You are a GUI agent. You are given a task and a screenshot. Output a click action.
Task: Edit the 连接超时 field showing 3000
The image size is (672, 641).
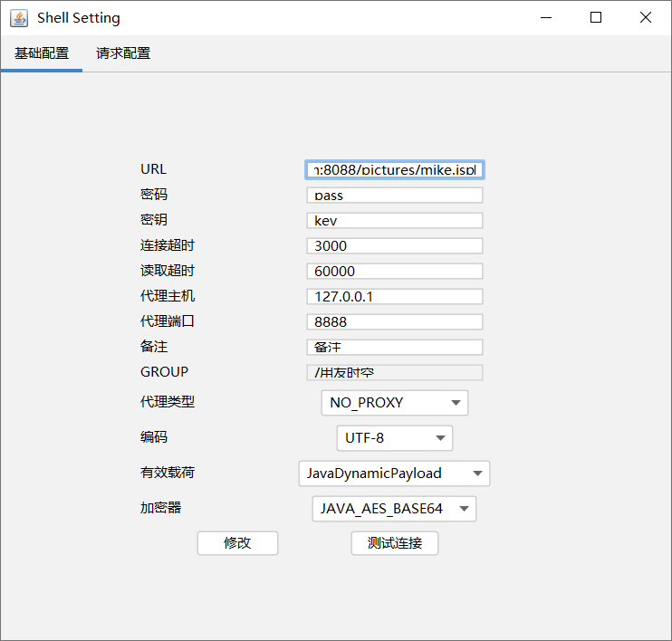(x=394, y=245)
